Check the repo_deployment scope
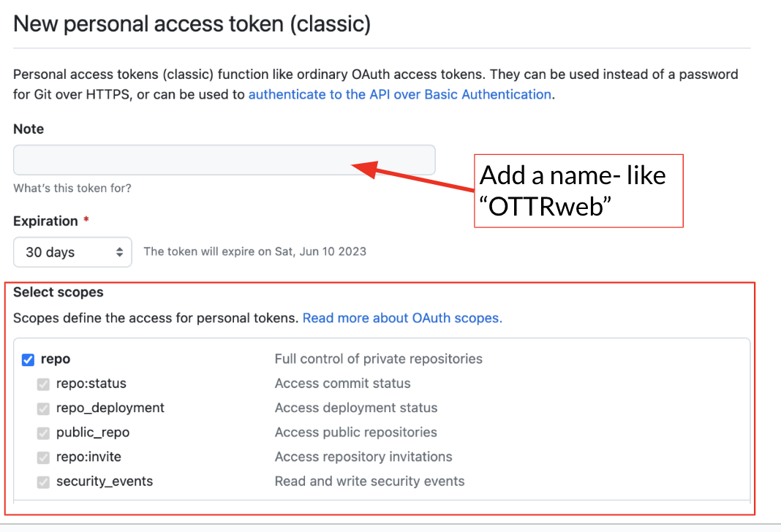 click(x=43, y=408)
